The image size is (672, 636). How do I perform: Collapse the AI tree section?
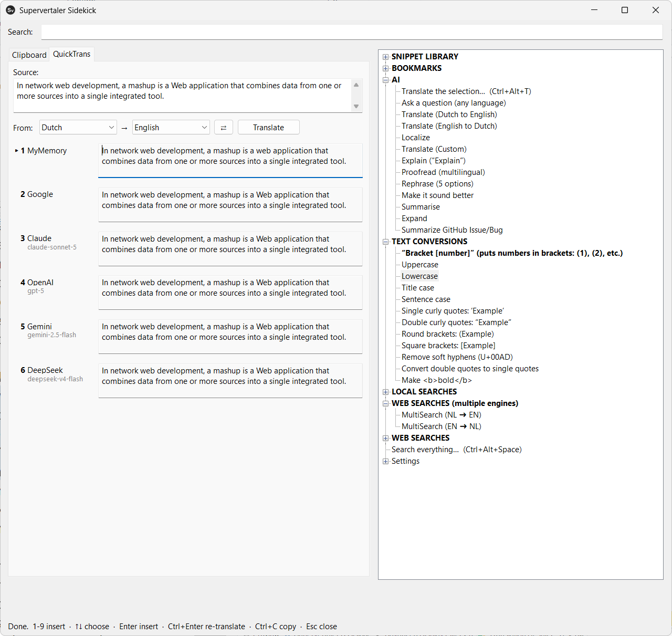tap(386, 80)
